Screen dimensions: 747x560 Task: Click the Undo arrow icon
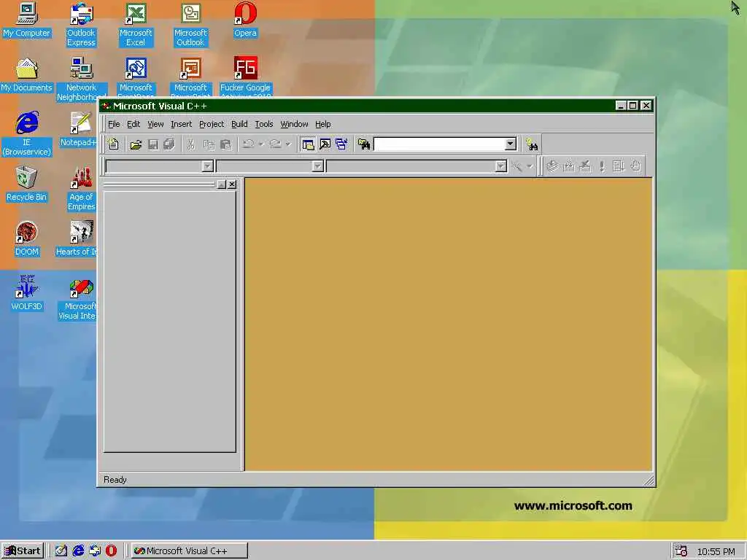pos(248,144)
